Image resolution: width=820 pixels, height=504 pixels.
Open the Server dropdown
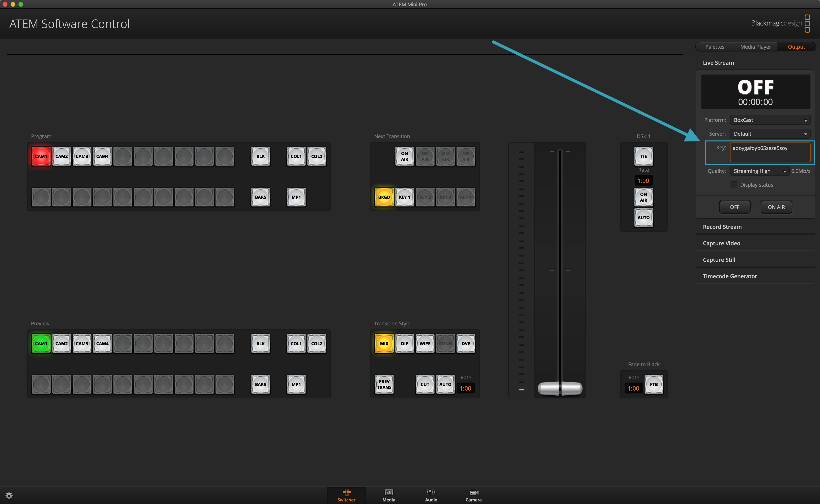tap(770, 134)
